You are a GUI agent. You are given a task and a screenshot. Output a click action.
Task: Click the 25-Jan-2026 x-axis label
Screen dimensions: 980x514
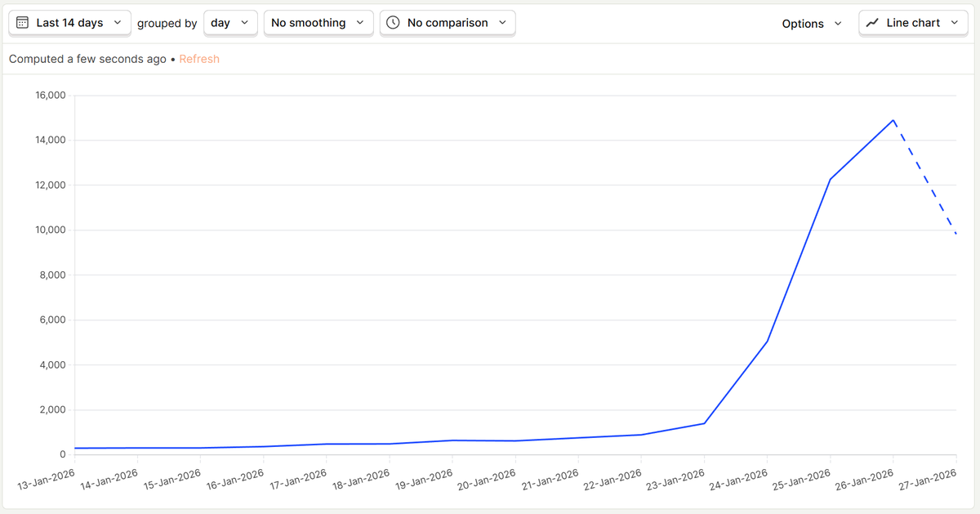[803, 479]
